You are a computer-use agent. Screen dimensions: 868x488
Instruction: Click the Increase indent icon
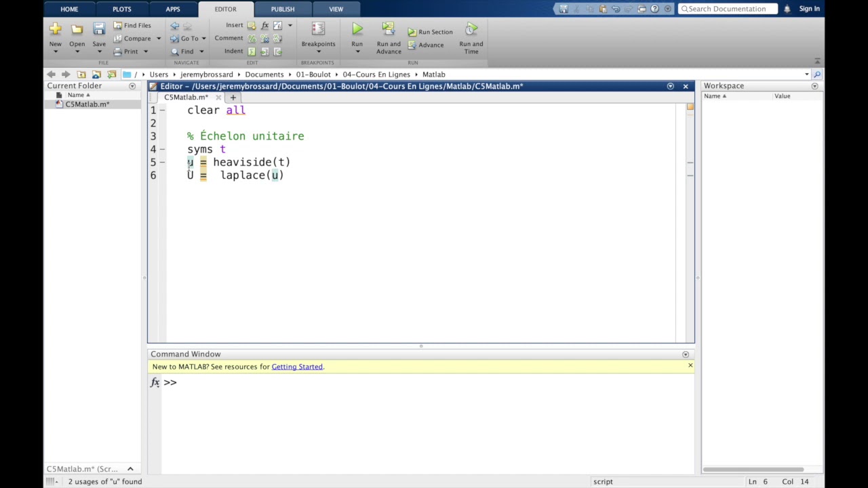tap(264, 52)
